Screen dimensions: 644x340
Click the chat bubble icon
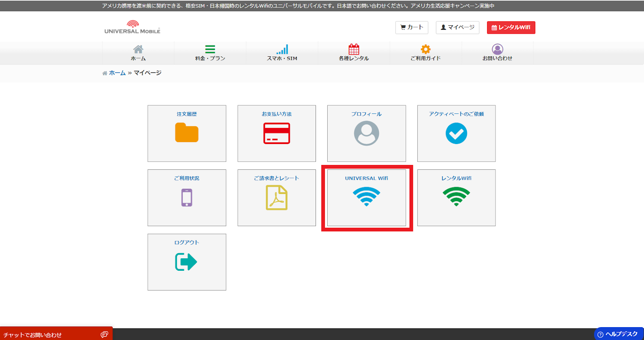click(104, 335)
